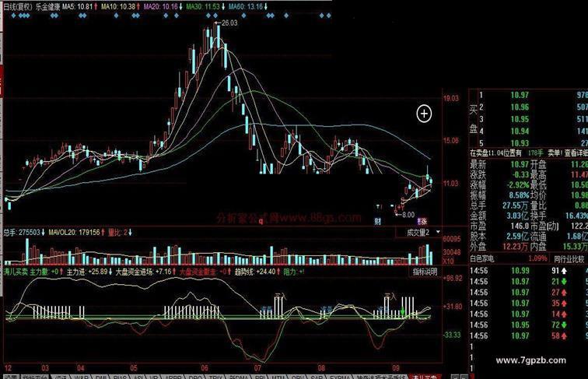Switch to the DMI indicator tab

point(101,377)
